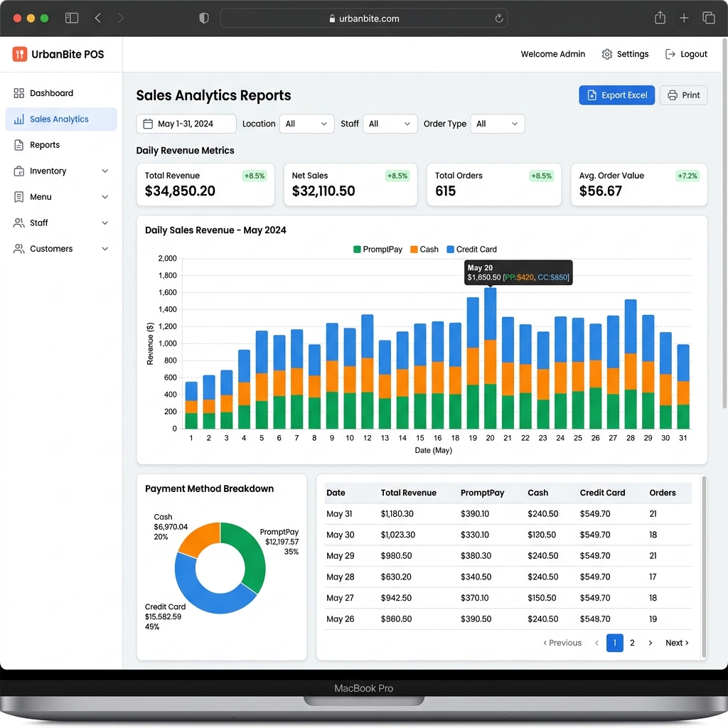Click the Reports document icon
This screenshot has height=728, width=728.
19,145
